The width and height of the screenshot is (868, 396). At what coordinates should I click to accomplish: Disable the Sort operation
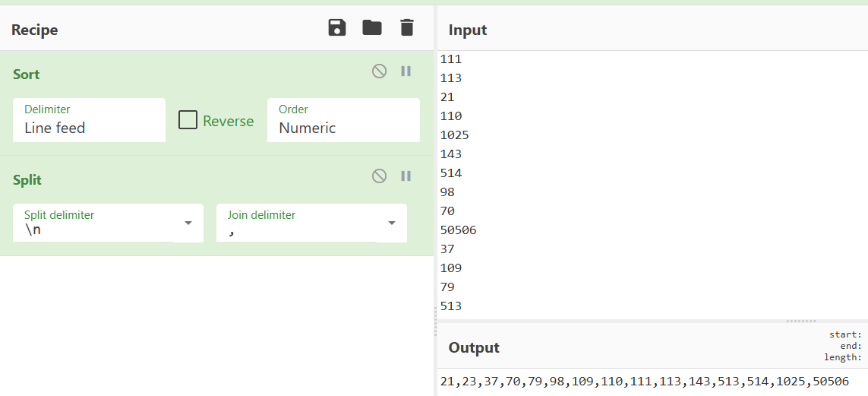point(379,71)
